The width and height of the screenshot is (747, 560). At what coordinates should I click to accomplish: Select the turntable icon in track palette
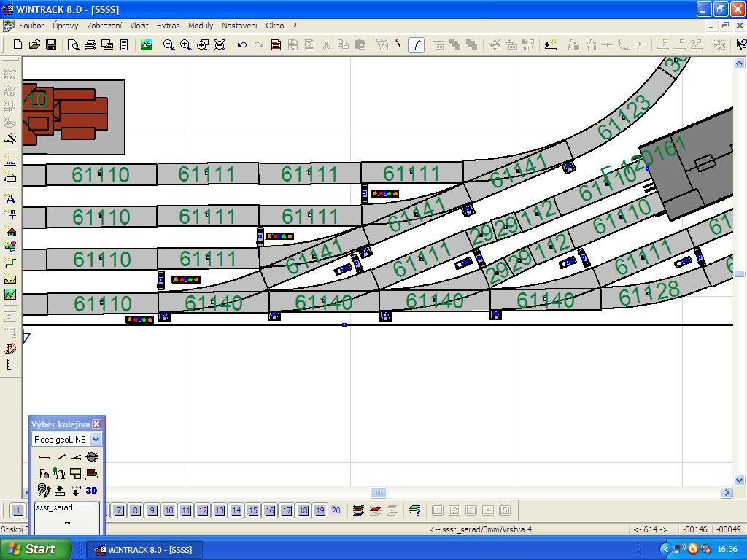point(91,457)
